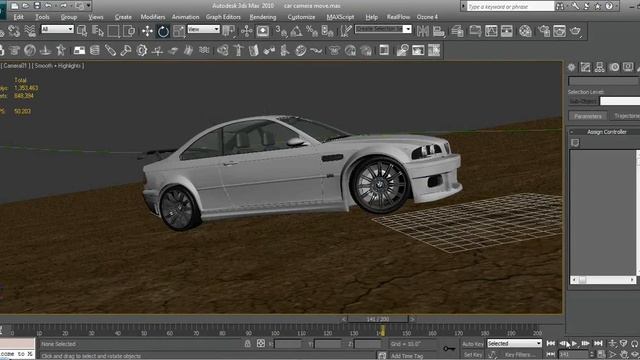The width and height of the screenshot is (640, 360).
Task: Open the Rendering menu
Action: point(263,17)
